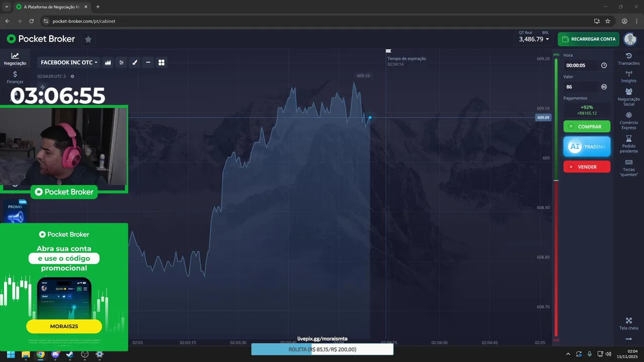Click the COMPRAR buy button
Image resolution: width=644 pixels, height=362 pixels.
pyautogui.click(x=587, y=127)
